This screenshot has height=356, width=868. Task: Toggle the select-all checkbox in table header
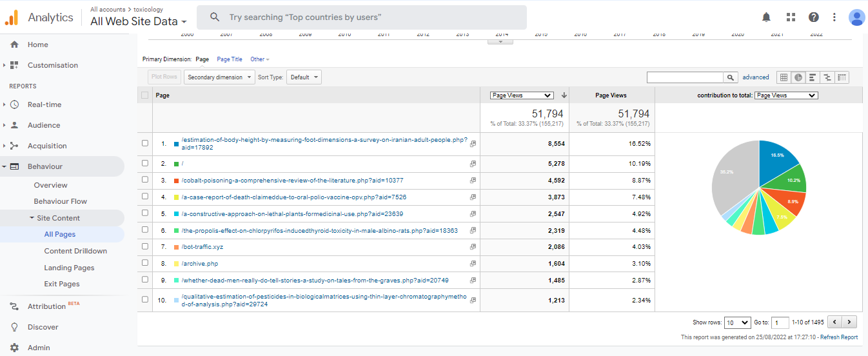(x=145, y=95)
